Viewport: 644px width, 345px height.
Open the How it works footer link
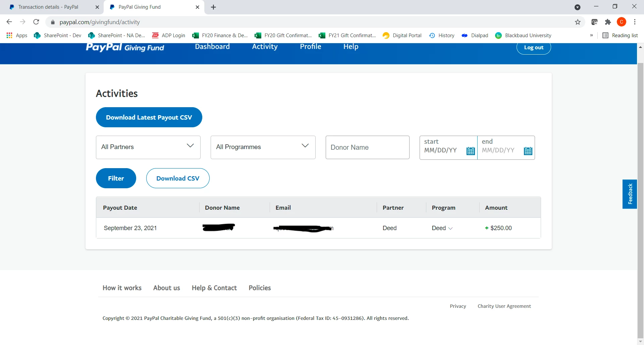point(122,288)
